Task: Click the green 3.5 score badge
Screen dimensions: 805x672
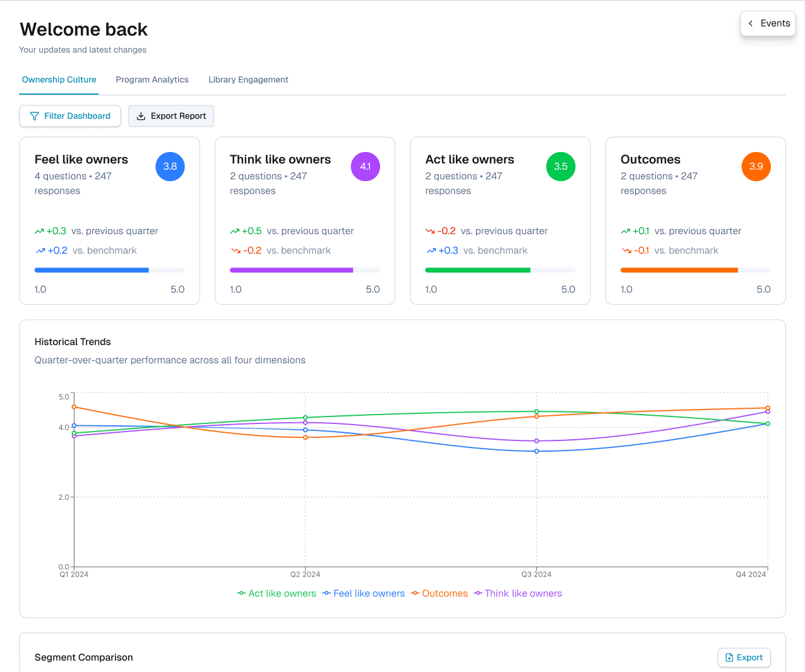Action: pos(561,167)
